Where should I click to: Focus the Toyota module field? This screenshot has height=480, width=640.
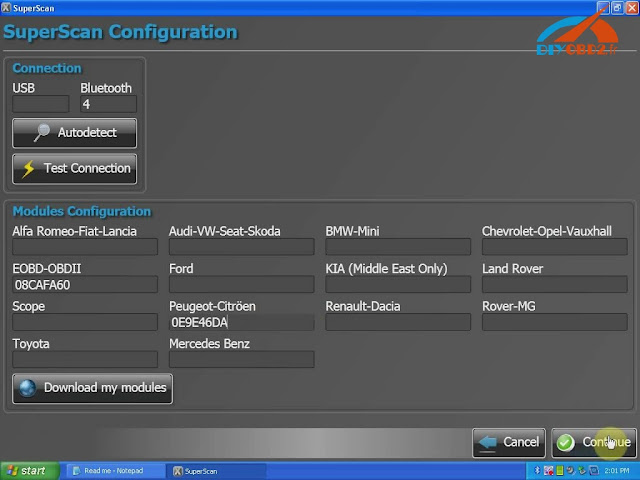coord(85,360)
